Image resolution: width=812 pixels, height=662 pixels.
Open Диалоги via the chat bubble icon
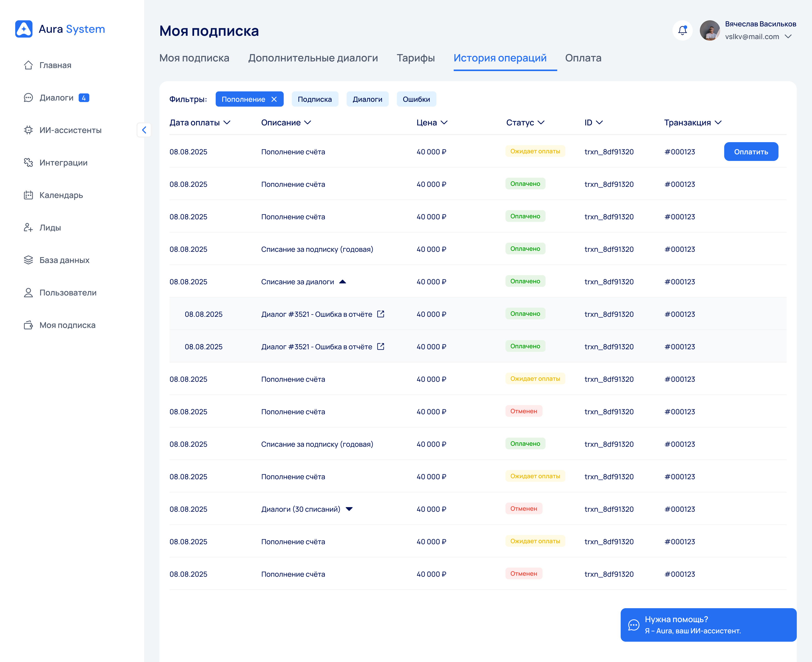tap(28, 98)
